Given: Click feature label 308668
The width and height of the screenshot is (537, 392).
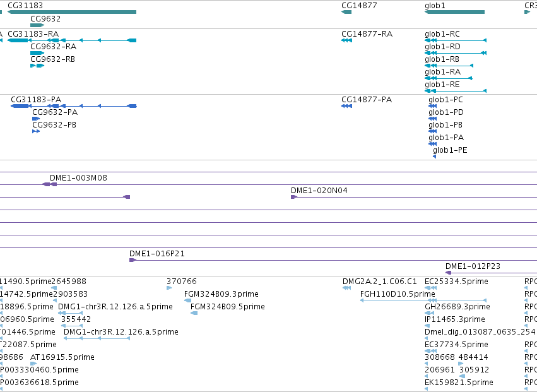Looking at the screenshot, I should (440, 358).
